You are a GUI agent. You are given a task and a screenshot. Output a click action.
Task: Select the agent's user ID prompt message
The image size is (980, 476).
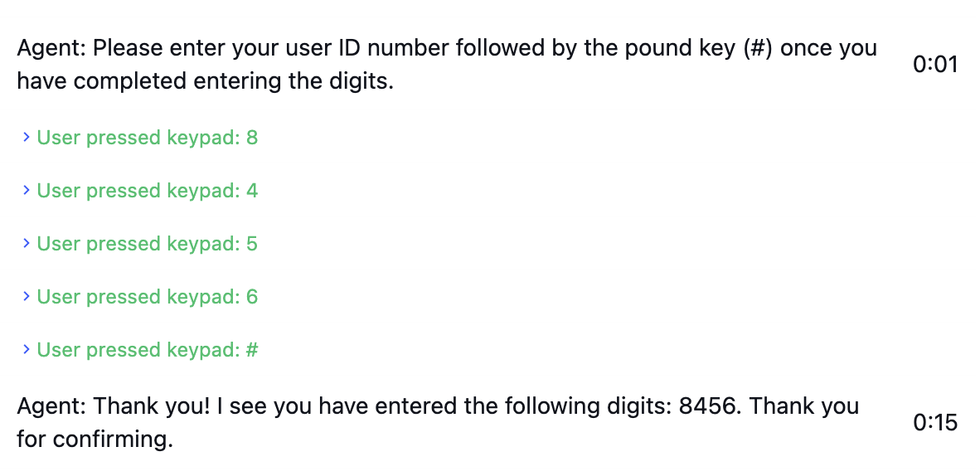(447, 65)
